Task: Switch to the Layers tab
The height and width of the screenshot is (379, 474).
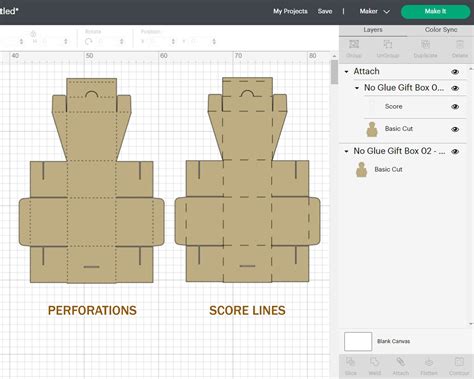Action: pyautogui.click(x=373, y=30)
